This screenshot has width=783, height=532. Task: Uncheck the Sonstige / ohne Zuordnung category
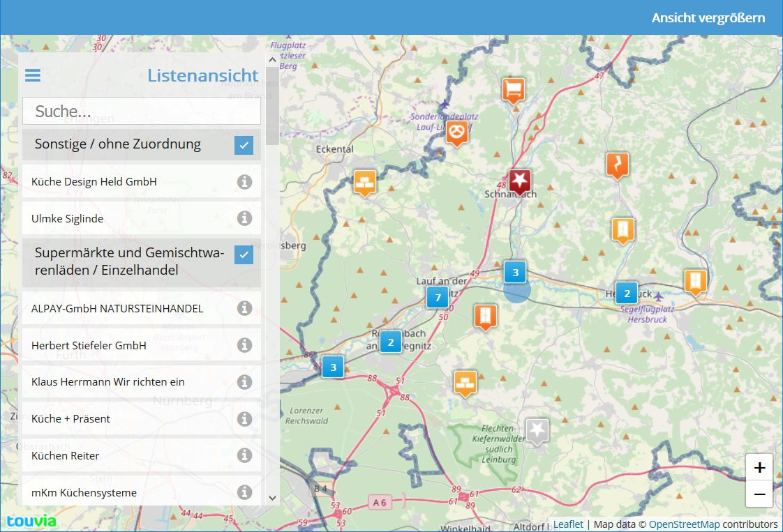coord(244,145)
